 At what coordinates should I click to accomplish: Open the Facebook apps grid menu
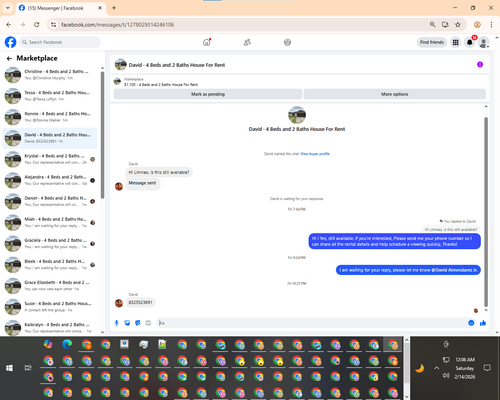tap(455, 42)
